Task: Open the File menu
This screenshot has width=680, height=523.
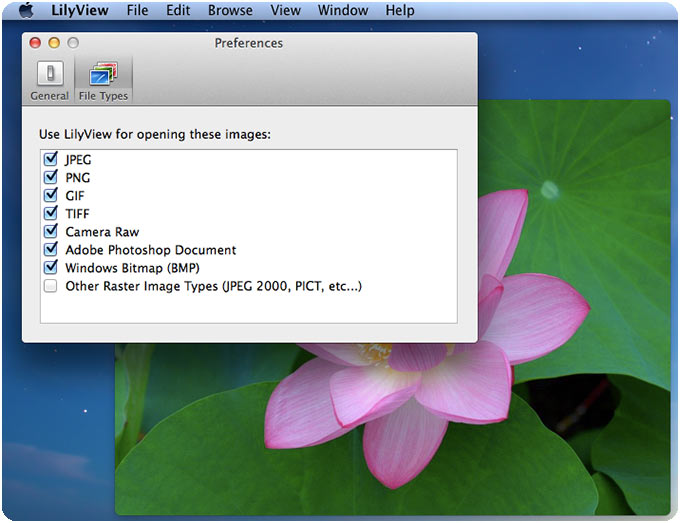Action: 137,10
